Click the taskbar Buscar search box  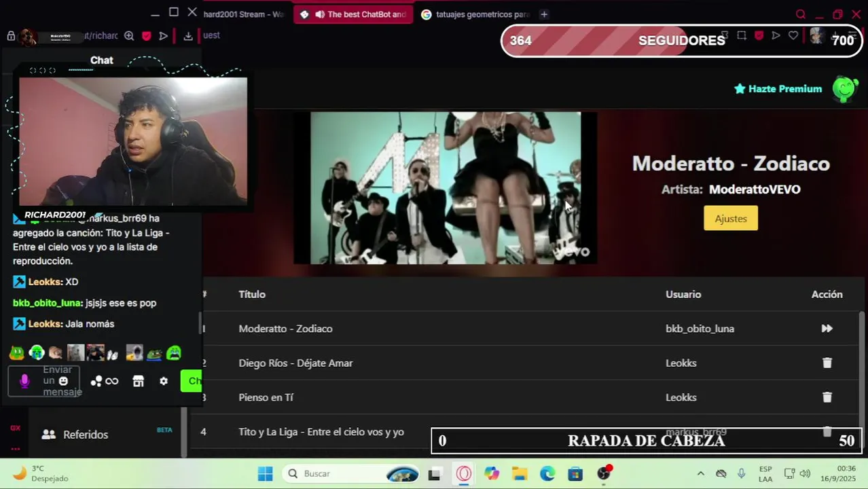point(351,473)
